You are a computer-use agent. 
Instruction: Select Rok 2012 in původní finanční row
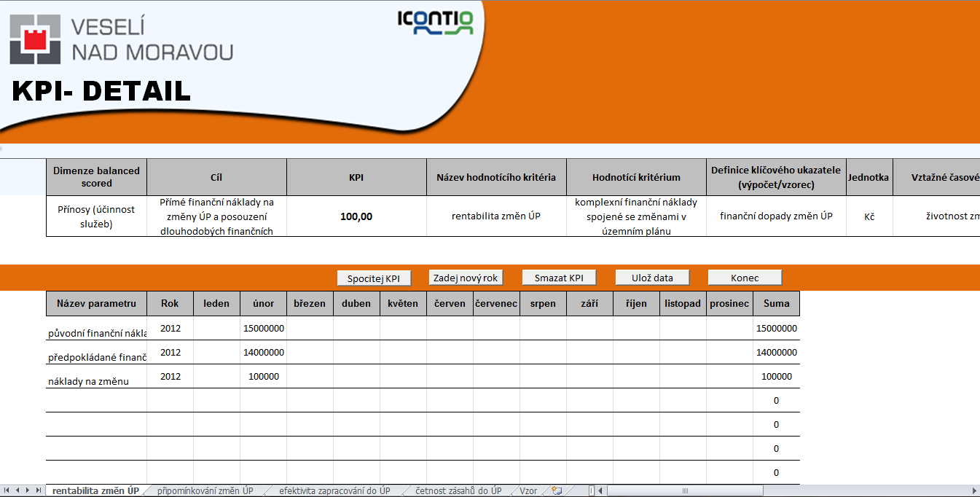170,329
